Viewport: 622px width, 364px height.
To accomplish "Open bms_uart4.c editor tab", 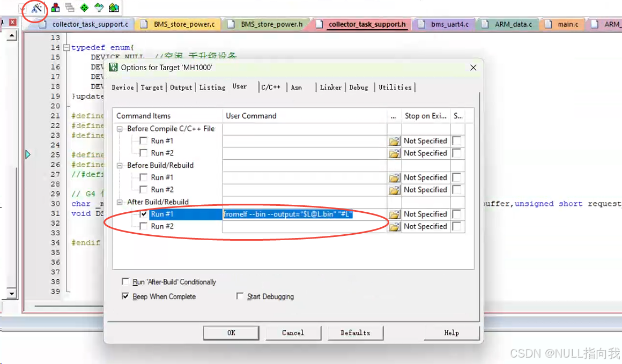I will coord(450,24).
